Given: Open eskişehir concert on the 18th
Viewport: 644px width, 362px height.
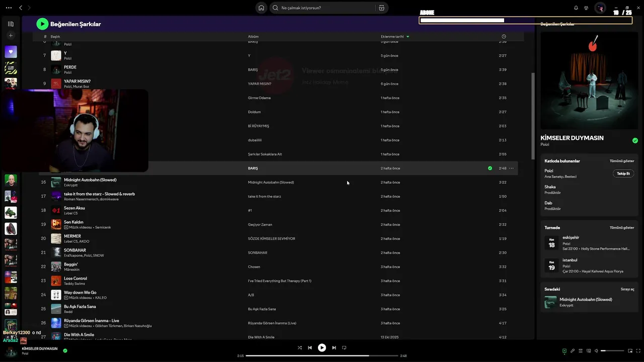Looking at the screenshot, I should 589,243.
